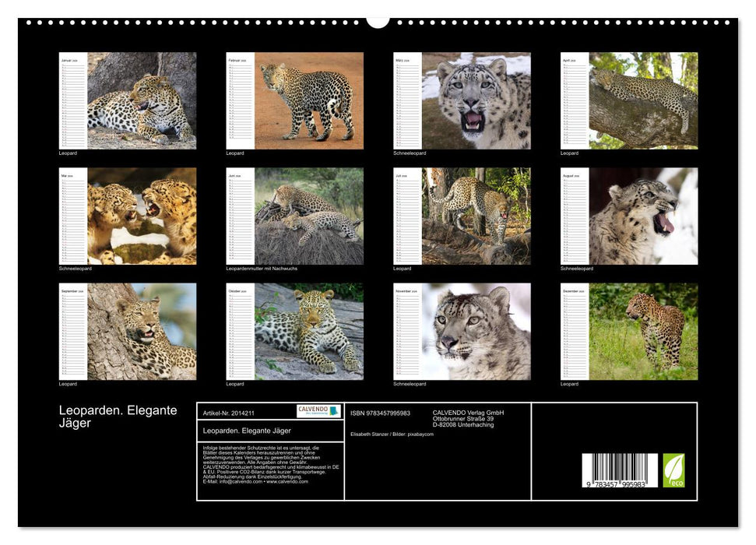Select the roaring snow leopards photo for Mai
This screenshot has width=756, height=545.
[144, 216]
